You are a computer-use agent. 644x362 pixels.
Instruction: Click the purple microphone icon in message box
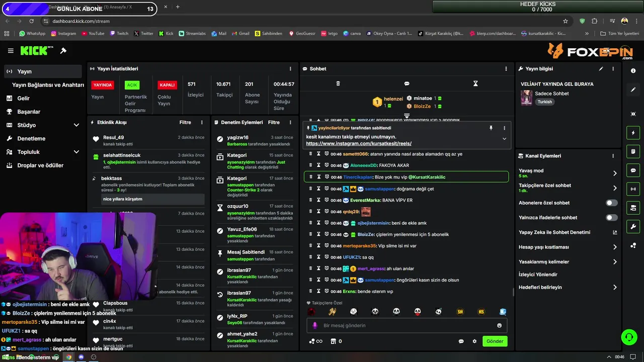click(x=315, y=325)
